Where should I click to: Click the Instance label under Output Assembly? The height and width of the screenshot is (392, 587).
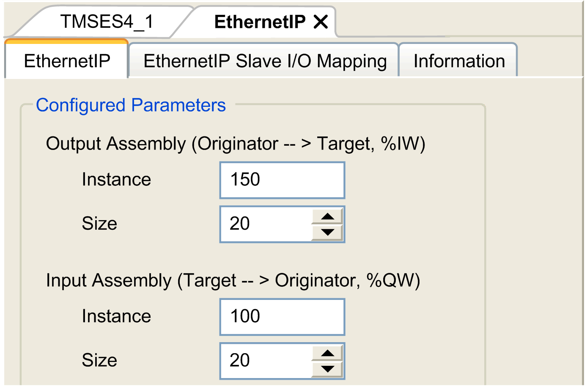(116, 180)
